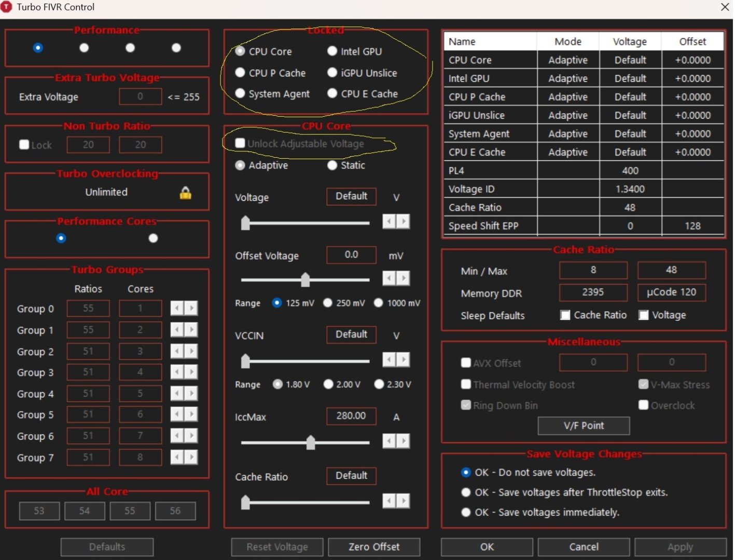Set VCCIN range to 2.00 V
The image size is (736, 560).
coord(328,384)
